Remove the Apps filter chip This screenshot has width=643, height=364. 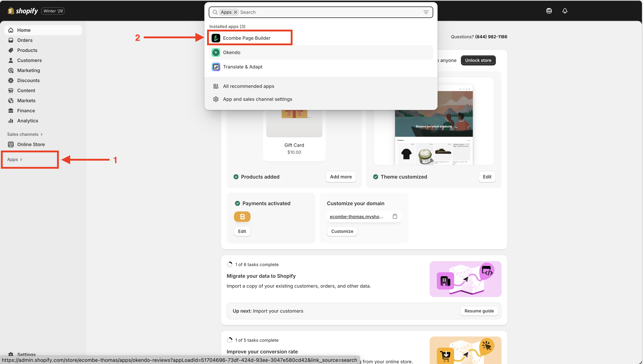(x=235, y=12)
